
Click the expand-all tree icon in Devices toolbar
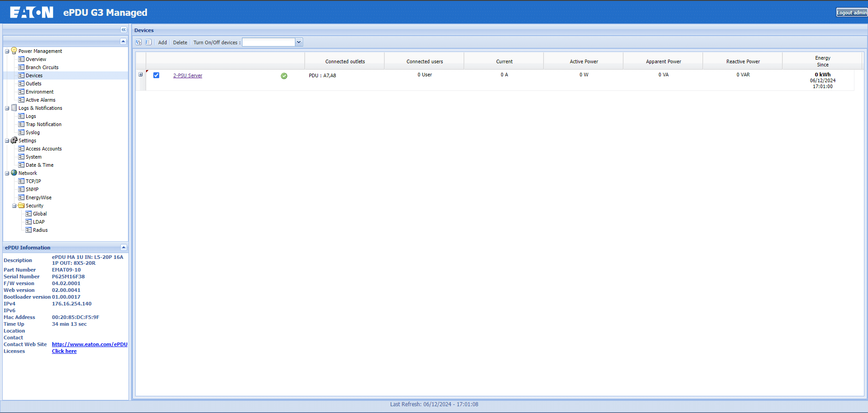[138, 42]
